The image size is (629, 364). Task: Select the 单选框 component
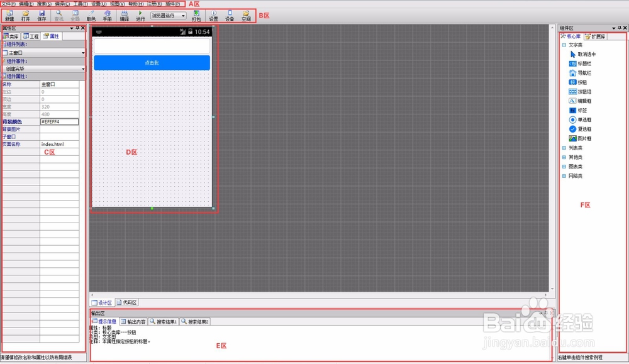580,119
